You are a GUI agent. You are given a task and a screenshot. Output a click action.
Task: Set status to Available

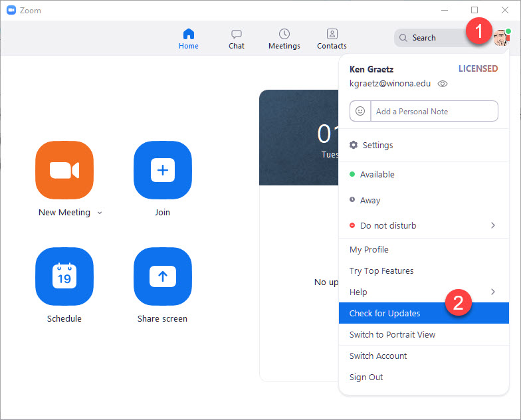[x=377, y=174]
